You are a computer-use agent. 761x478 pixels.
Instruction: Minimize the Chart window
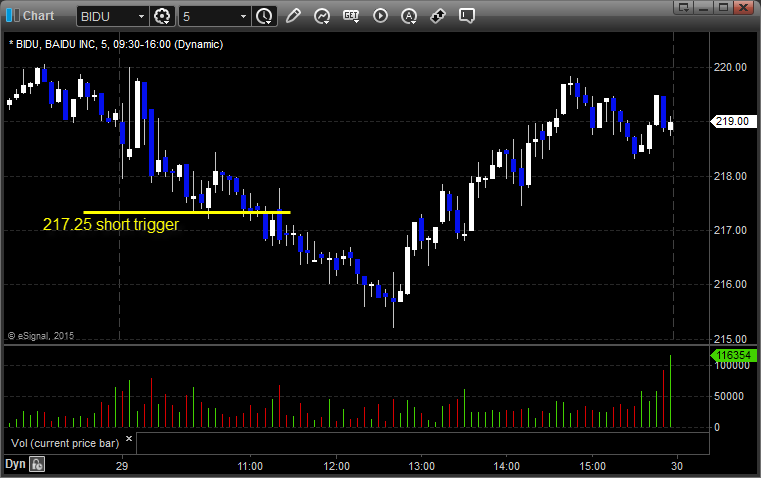[704, 7]
